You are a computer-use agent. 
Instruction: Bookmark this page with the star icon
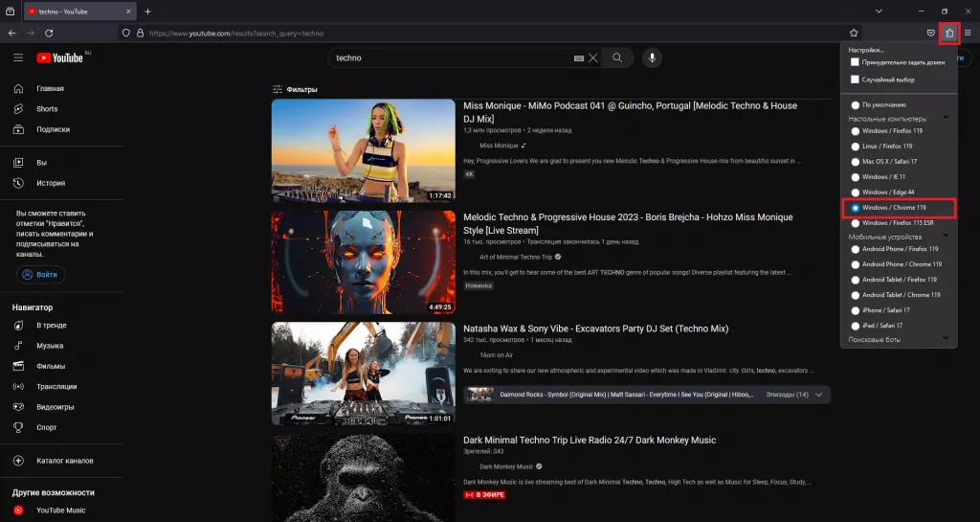pyautogui.click(x=854, y=33)
